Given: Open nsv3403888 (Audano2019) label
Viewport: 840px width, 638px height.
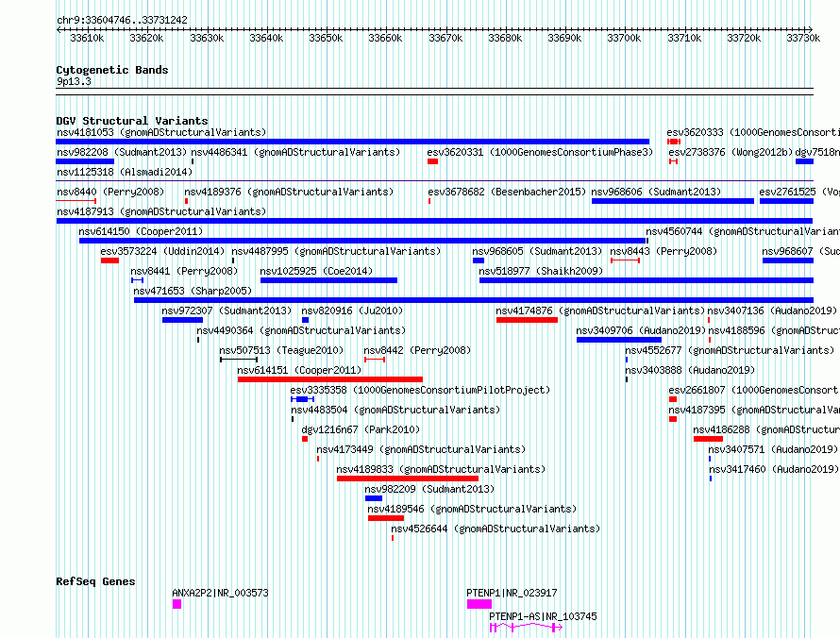Looking at the screenshot, I should coord(690,370).
